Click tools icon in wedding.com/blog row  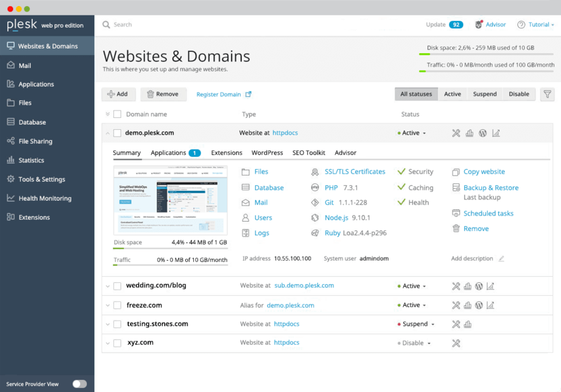(x=456, y=286)
